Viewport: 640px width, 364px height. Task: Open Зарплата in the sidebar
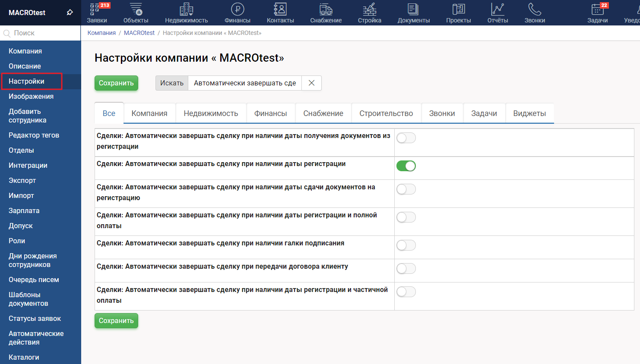point(24,210)
